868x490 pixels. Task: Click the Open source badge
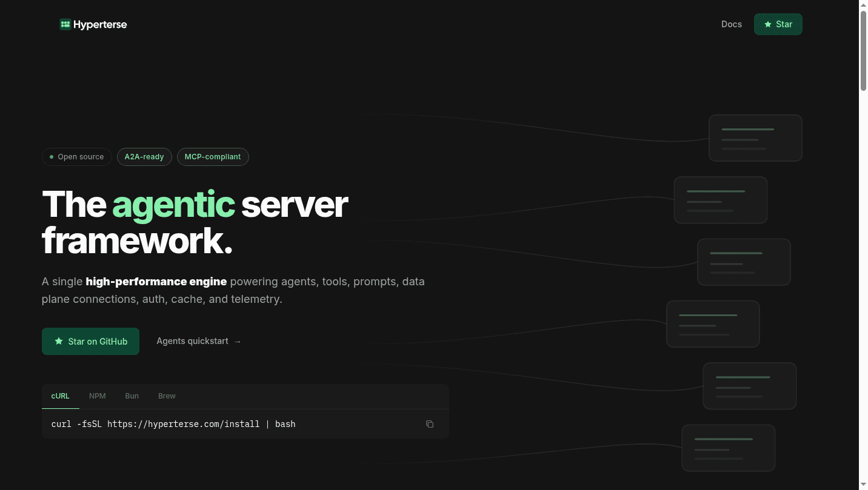pos(77,157)
